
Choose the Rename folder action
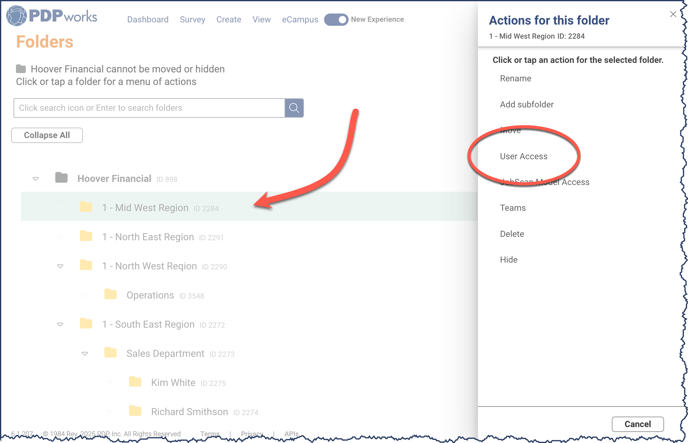click(516, 79)
